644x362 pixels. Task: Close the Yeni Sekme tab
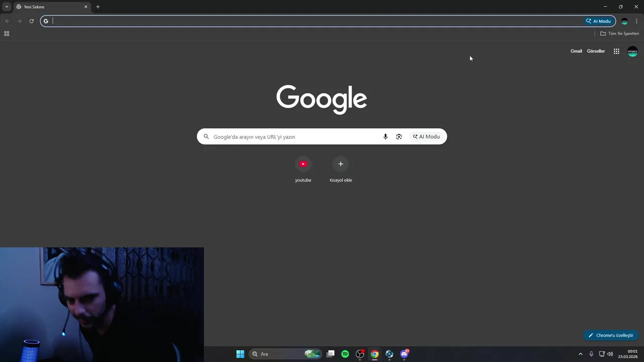pyautogui.click(x=86, y=7)
